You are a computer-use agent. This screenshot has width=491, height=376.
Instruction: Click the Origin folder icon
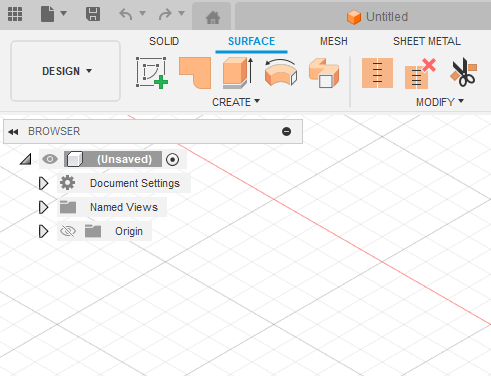pos(93,231)
